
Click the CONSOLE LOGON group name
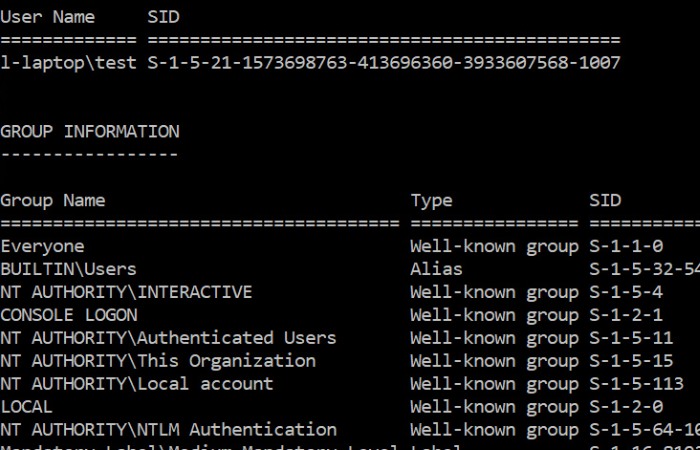(x=69, y=315)
